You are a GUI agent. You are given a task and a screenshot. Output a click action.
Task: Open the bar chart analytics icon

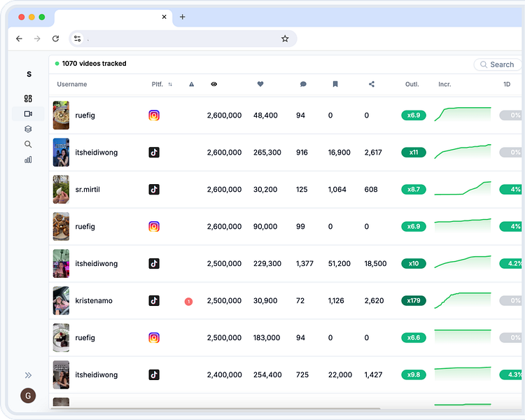coord(28,160)
